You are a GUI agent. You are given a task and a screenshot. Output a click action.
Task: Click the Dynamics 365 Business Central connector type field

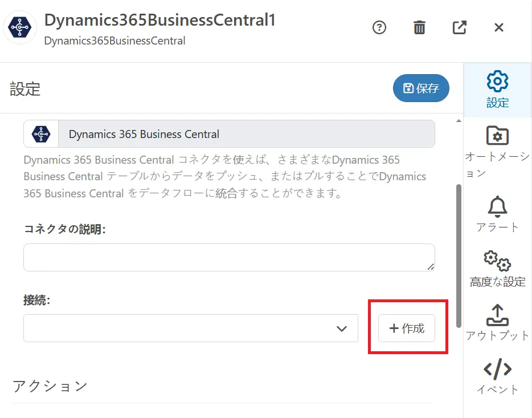point(229,134)
